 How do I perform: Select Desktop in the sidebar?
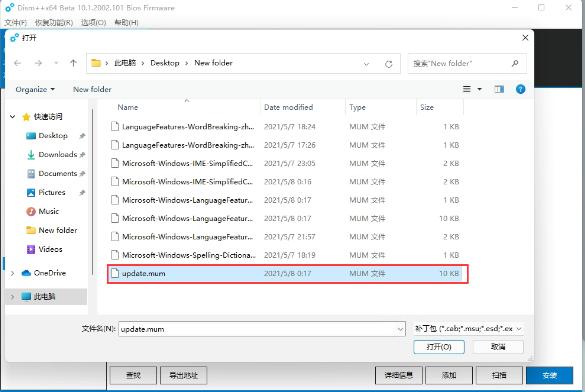coord(53,135)
